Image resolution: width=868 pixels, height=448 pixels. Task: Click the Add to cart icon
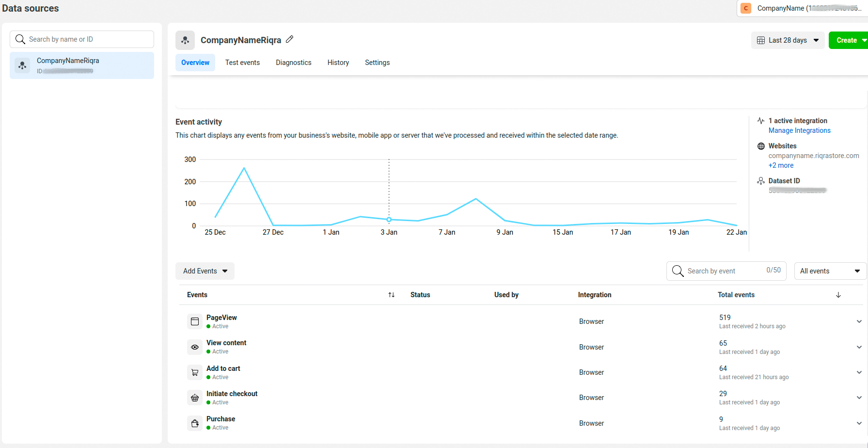pos(195,372)
